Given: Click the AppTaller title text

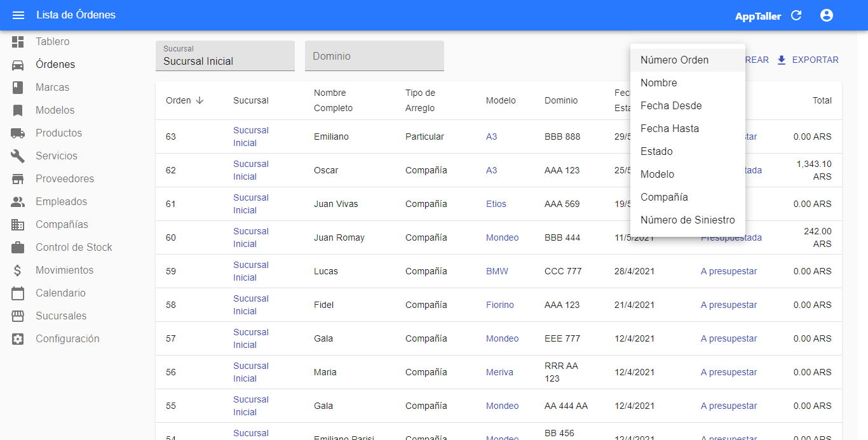Looking at the screenshot, I should click(x=758, y=17).
